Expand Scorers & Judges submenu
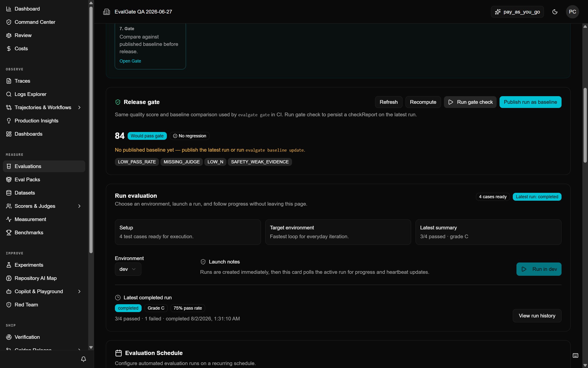This screenshot has height=368, width=588. pos(79,206)
